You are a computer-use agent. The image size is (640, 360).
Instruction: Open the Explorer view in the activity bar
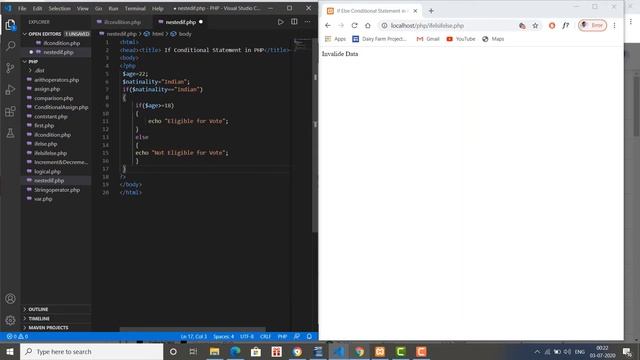(x=10, y=25)
